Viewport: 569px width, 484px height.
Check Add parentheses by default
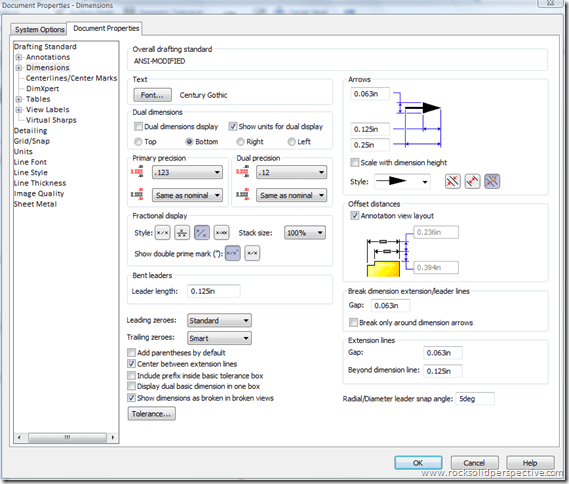[x=131, y=352]
